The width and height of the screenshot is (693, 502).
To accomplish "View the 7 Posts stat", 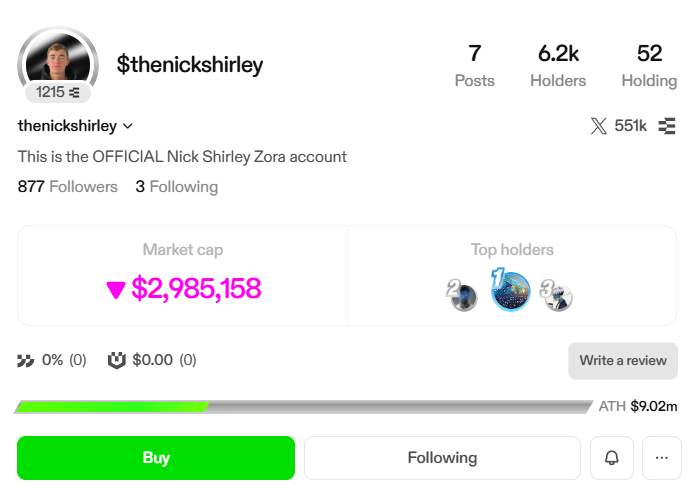I will 474,65.
